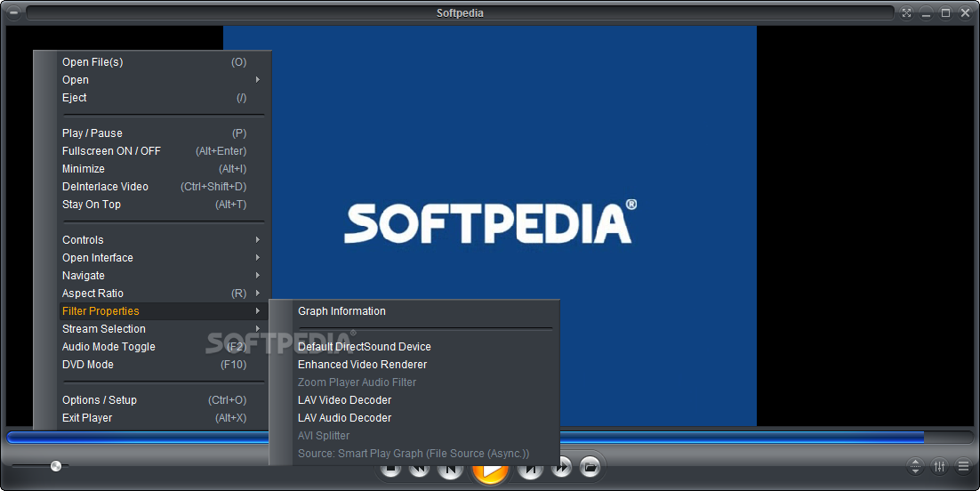Maximize the player window
Viewport: 980px width, 491px height.
click(x=946, y=13)
